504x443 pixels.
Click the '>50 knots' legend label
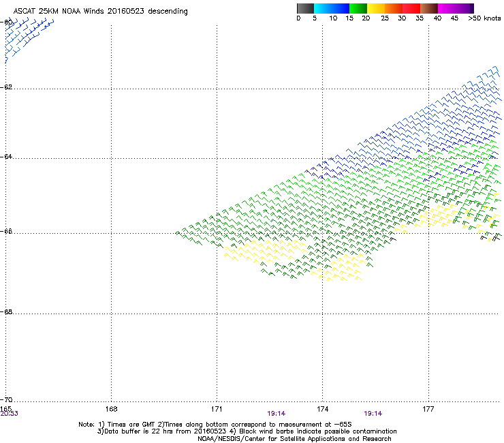click(x=484, y=18)
